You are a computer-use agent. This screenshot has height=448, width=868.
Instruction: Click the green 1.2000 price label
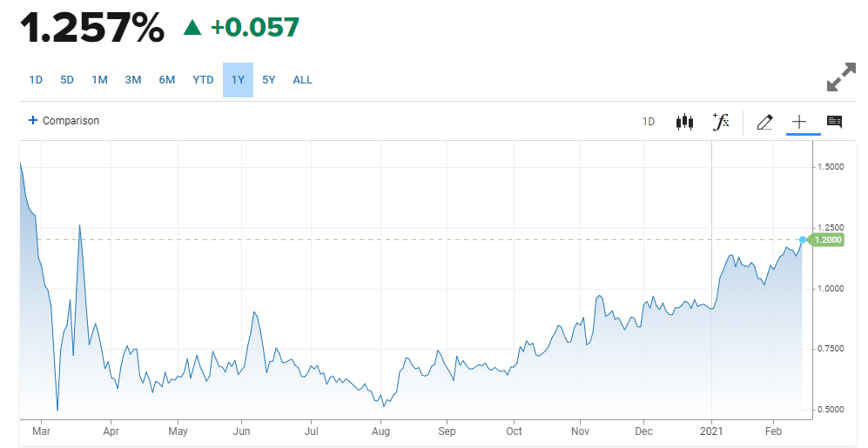coord(826,239)
